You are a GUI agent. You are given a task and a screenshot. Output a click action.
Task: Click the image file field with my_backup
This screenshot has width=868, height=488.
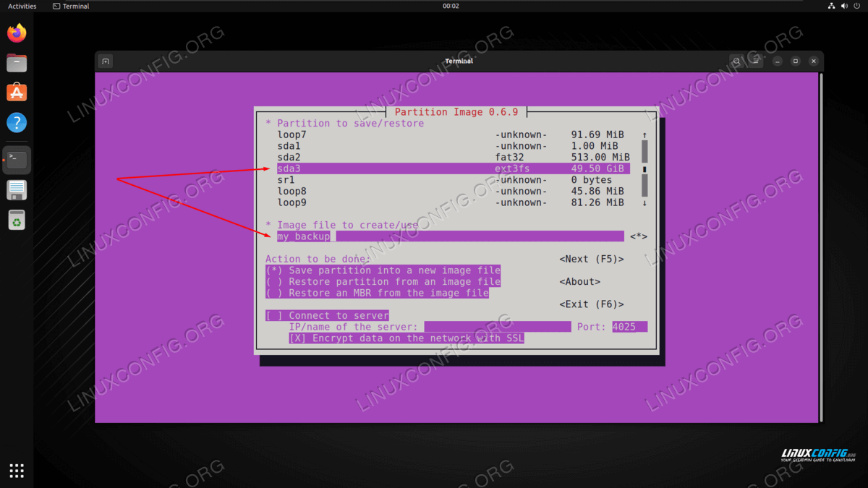[451, 236]
